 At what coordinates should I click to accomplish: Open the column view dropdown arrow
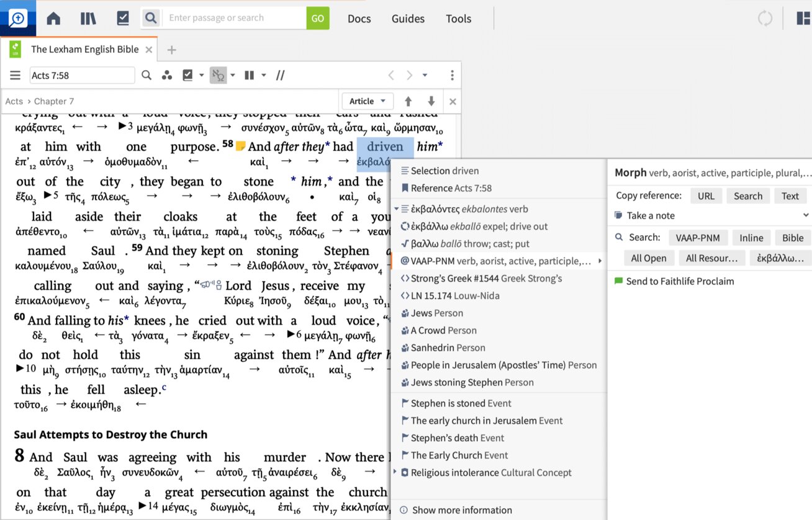pyautogui.click(x=263, y=76)
